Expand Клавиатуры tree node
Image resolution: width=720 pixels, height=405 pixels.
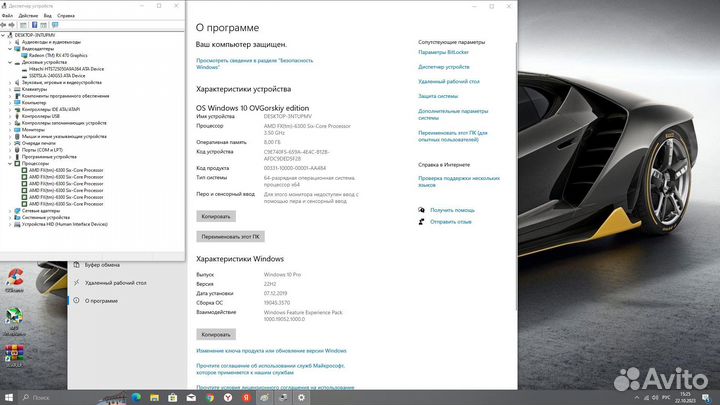(10, 89)
